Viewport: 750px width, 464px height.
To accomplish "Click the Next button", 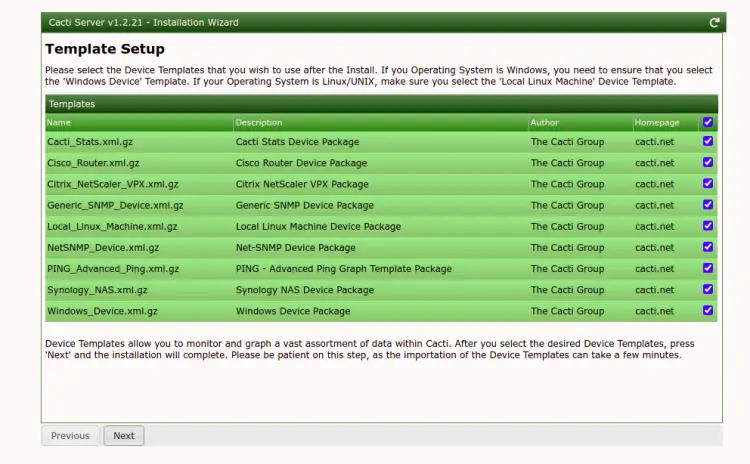I will (x=124, y=435).
